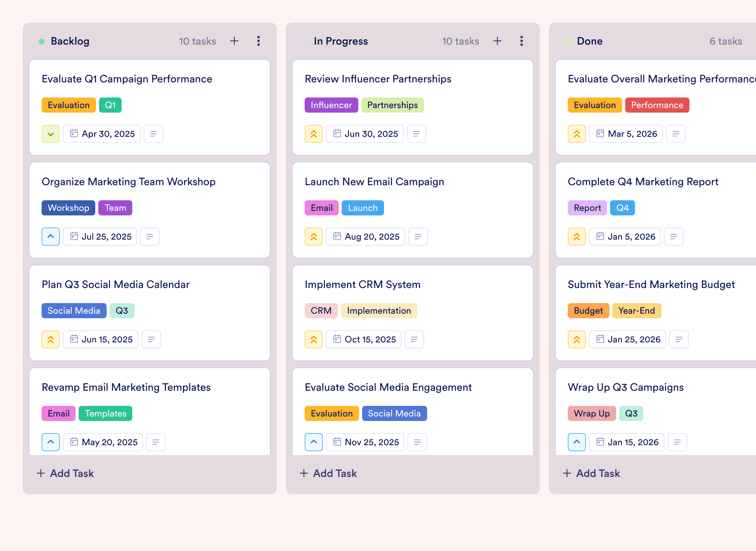Open the Backlog column three-dot menu
The height and width of the screenshot is (551, 756).
[x=259, y=41]
